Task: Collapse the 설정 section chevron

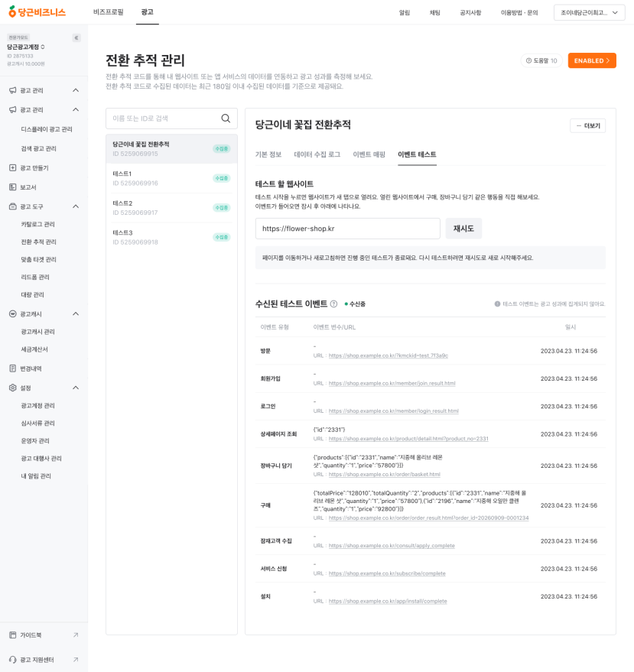Action: [76, 388]
